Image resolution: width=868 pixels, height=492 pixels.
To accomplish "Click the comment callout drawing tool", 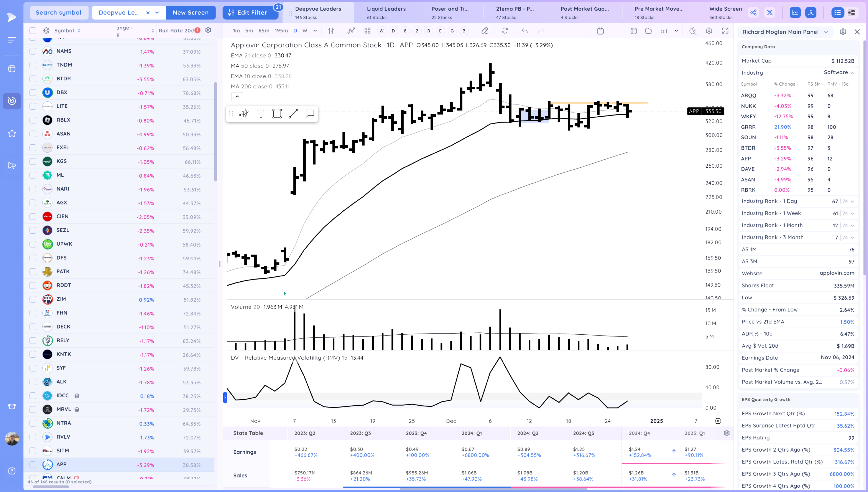I will (x=310, y=114).
